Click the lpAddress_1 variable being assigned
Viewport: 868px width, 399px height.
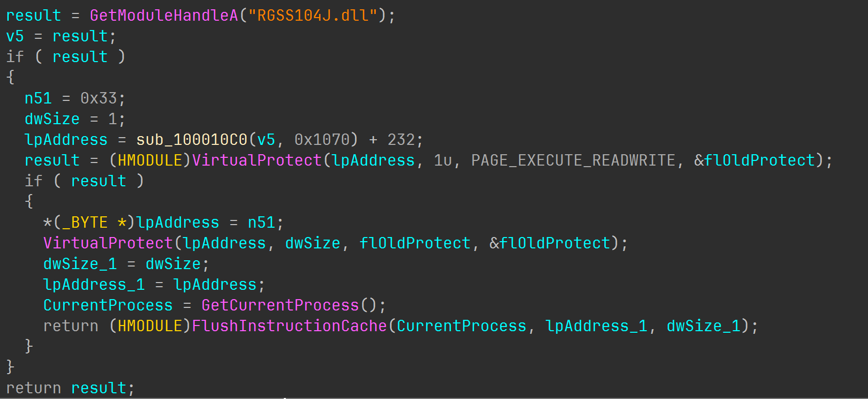[x=94, y=285]
